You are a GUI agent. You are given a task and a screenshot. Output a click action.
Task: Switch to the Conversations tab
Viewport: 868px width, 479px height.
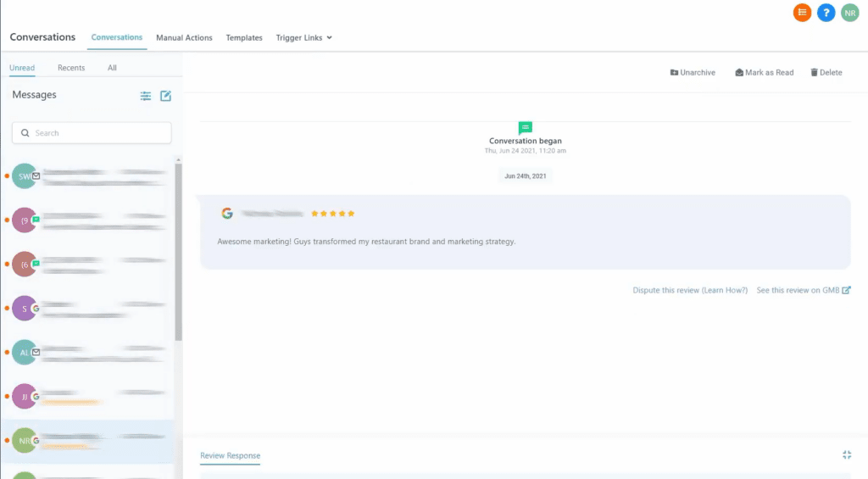[117, 37]
